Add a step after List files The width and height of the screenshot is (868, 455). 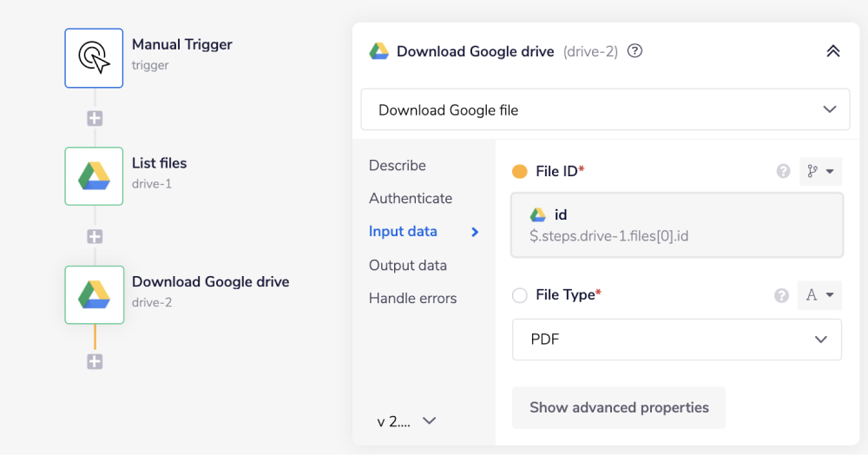tap(95, 236)
